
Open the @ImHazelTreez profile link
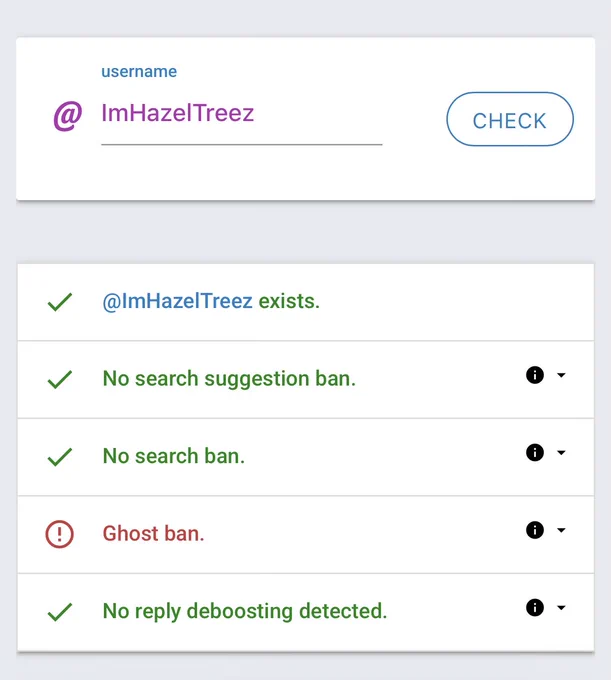pyautogui.click(x=177, y=301)
